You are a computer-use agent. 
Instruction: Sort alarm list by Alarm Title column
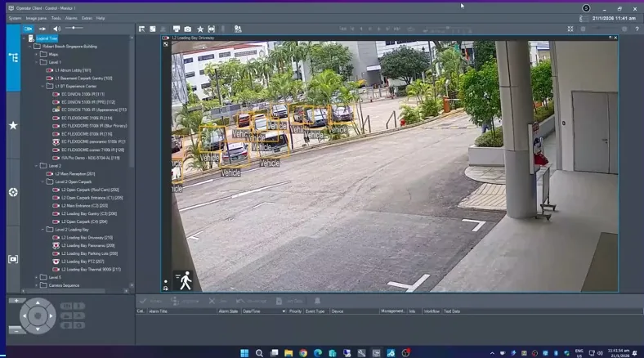[x=181, y=311]
